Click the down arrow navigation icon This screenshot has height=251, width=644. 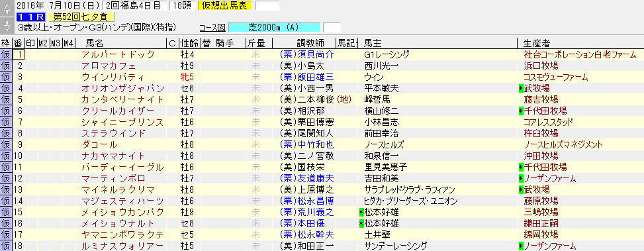pyautogui.click(x=6, y=25)
